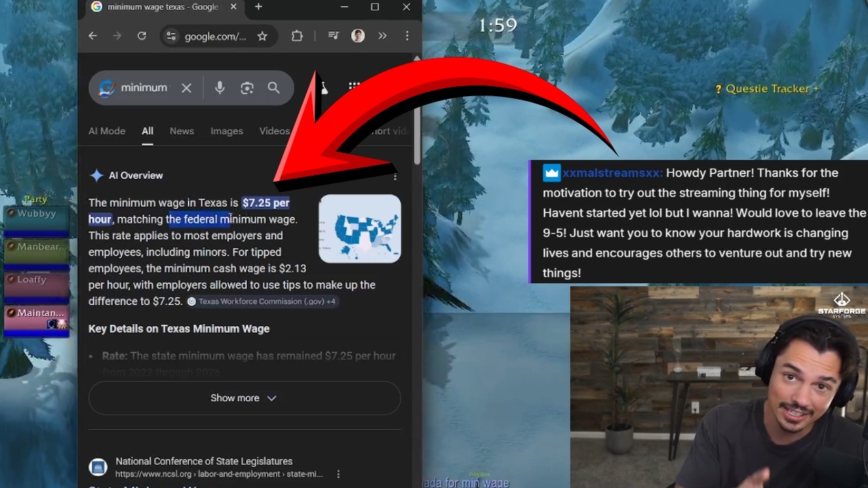The height and width of the screenshot is (488, 868).
Task: Switch to the News tab
Action: (182, 131)
